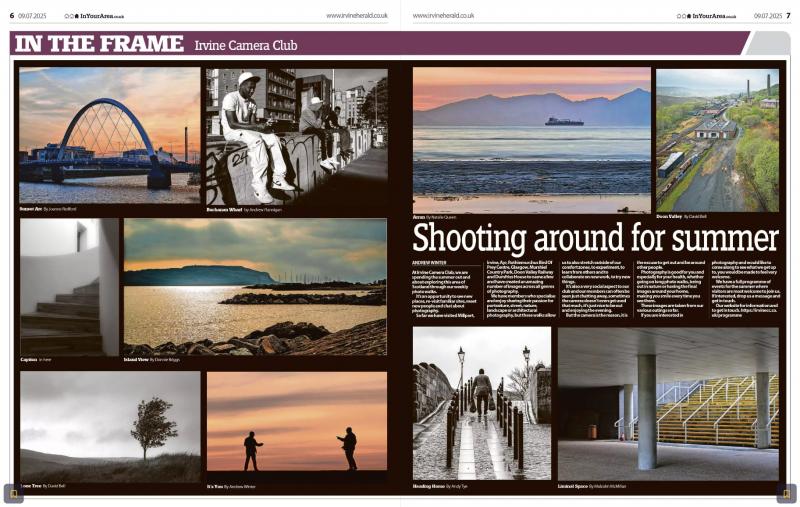The width and height of the screenshot is (800, 507).
Task: Click the Andrew Winter byline in the article
Action: (x=430, y=262)
